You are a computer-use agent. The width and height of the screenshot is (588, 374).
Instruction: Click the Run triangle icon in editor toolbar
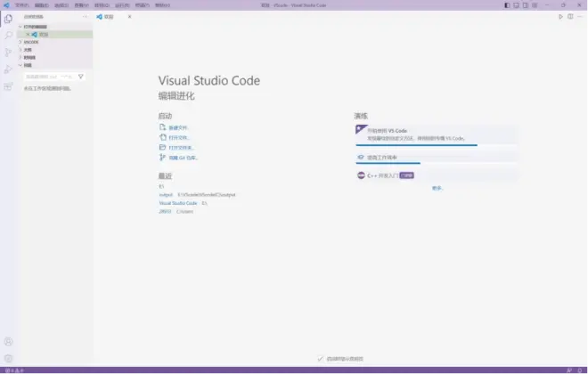pyautogui.click(x=560, y=17)
